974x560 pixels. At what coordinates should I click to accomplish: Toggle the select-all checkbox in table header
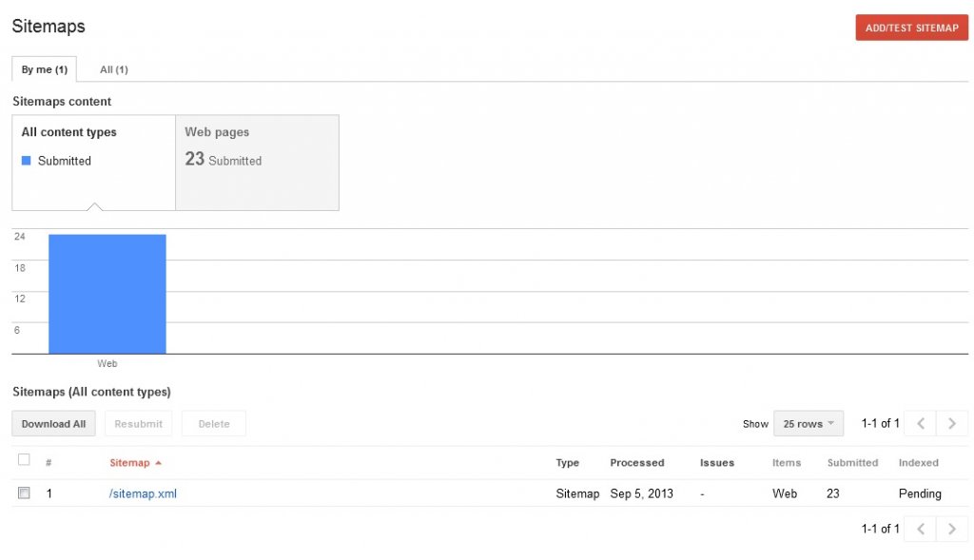pyautogui.click(x=24, y=460)
